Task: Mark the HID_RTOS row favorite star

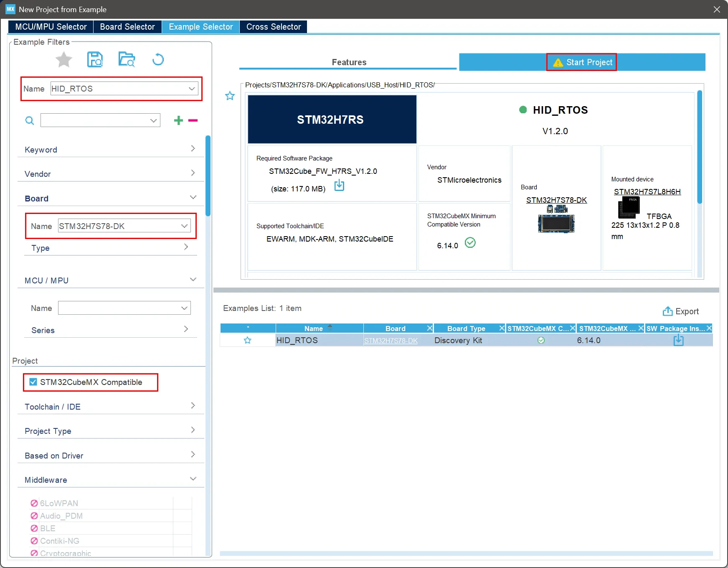Action: [x=247, y=340]
